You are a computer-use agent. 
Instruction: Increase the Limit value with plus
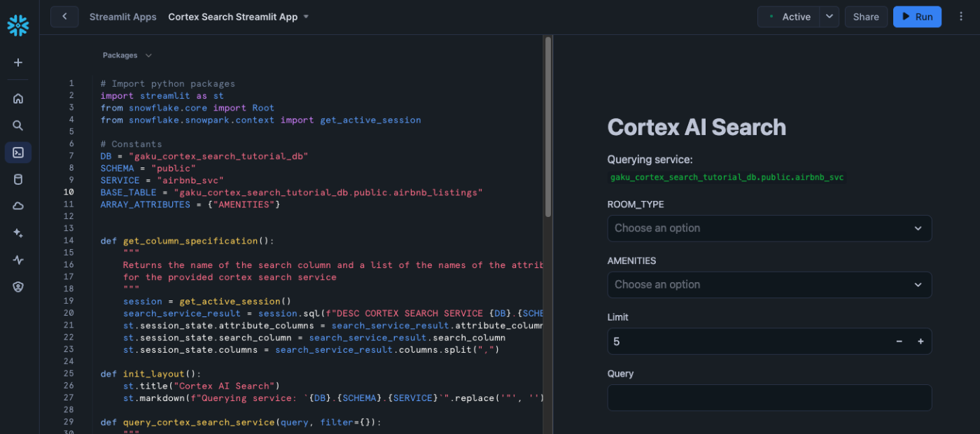[920, 342]
